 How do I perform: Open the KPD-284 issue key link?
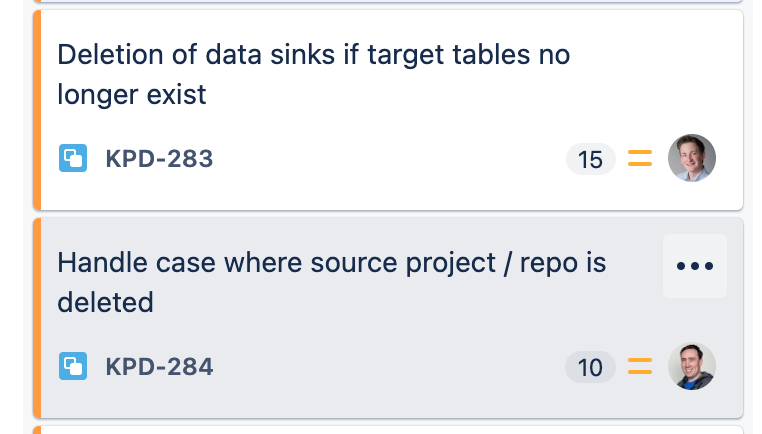(x=159, y=367)
